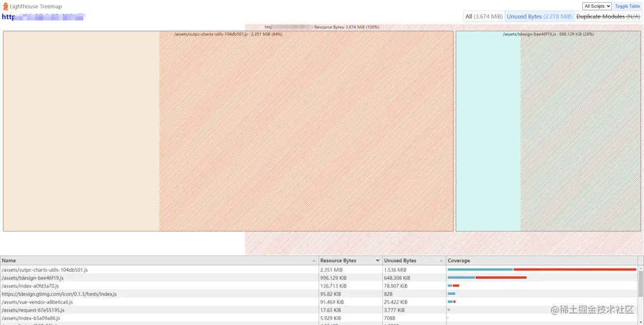This screenshot has width=644, height=325.
Task: Click the 78.907 KiB unused bytes cell
Action: 414,286
